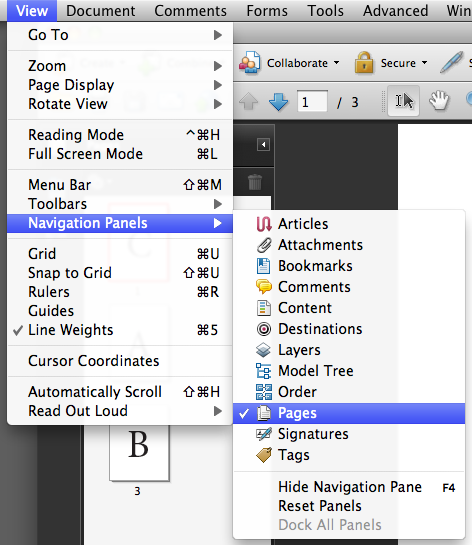Click the trash icon in Pages panel
472x545 pixels.
[255, 182]
